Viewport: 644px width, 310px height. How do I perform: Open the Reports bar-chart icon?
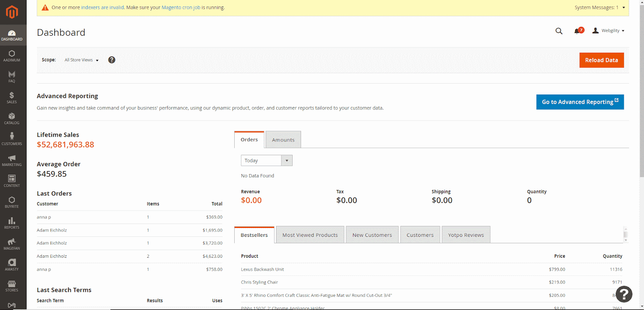point(12,223)
